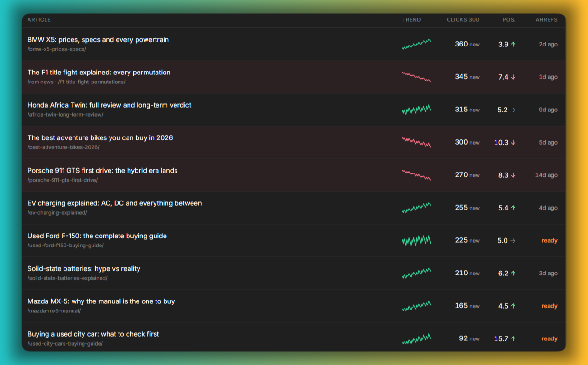Click the up arrow next to position 15.7
The width and height of the screenshot is (588, 365).
[513, 338]
